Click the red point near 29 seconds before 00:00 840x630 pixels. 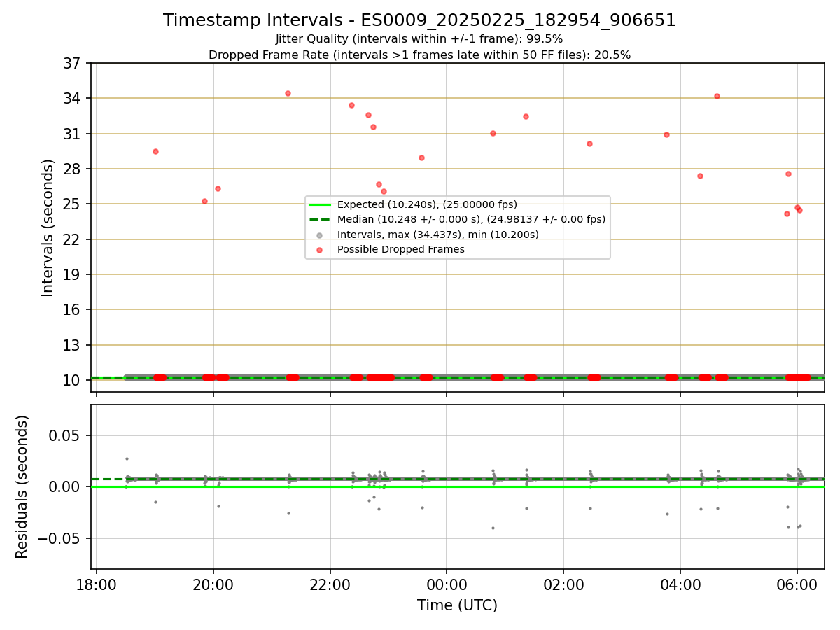coord(421,157)
